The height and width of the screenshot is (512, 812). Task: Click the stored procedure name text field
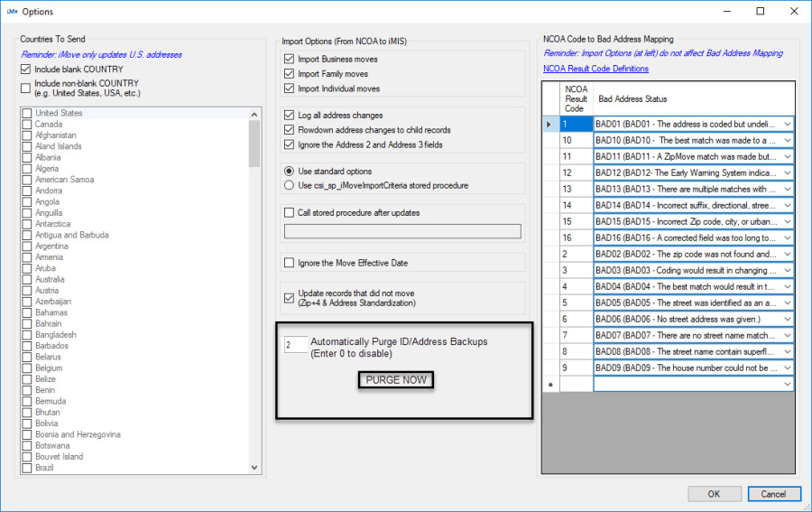[402, 231]
